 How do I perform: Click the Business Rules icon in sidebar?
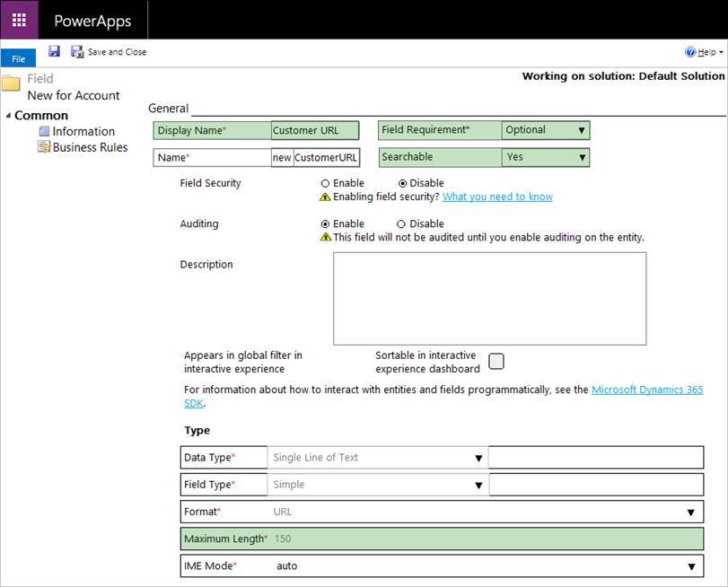(x=44, y=147)
